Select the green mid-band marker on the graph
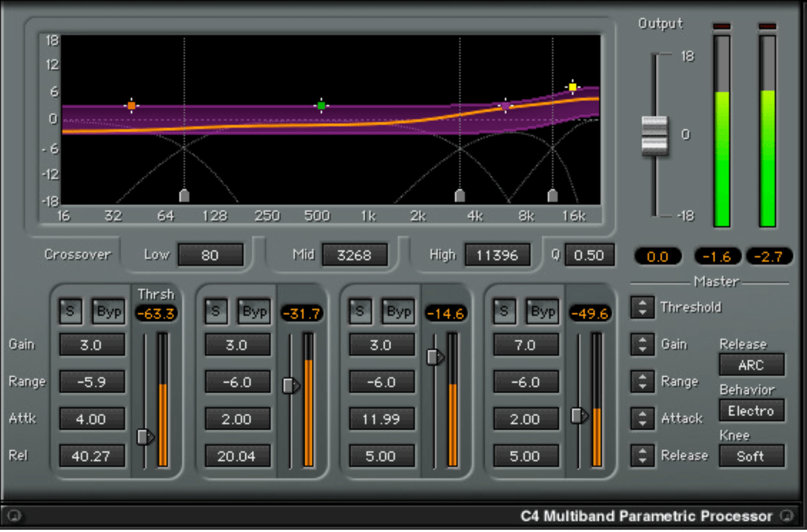This screenshot has width=807, height=532. click(321, 105)
